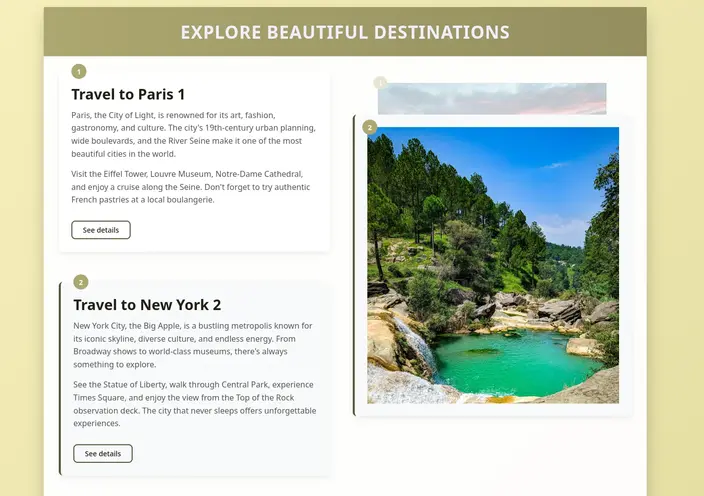Click the number 1 badge on Paris card
The image size is (704, 496).
click(79, 71)
